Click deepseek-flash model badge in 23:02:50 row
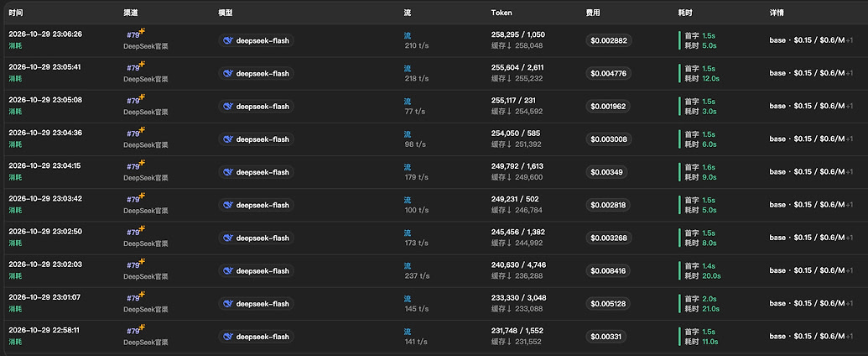 [256, 238]
